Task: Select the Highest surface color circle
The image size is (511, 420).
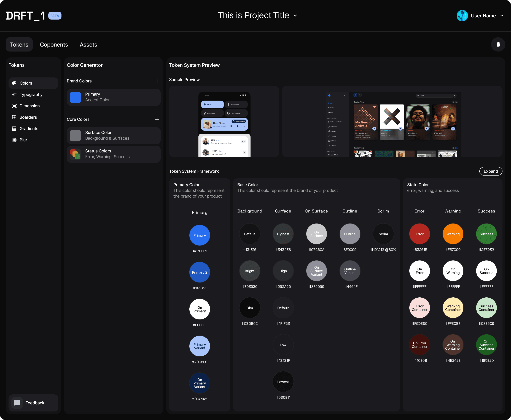Action: [283, 234]
